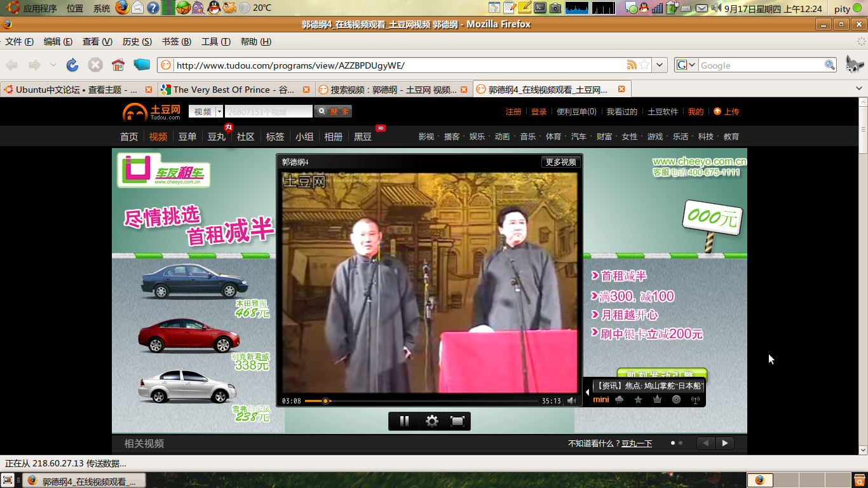Pause the video with the pause button

(x=404, y=421)
